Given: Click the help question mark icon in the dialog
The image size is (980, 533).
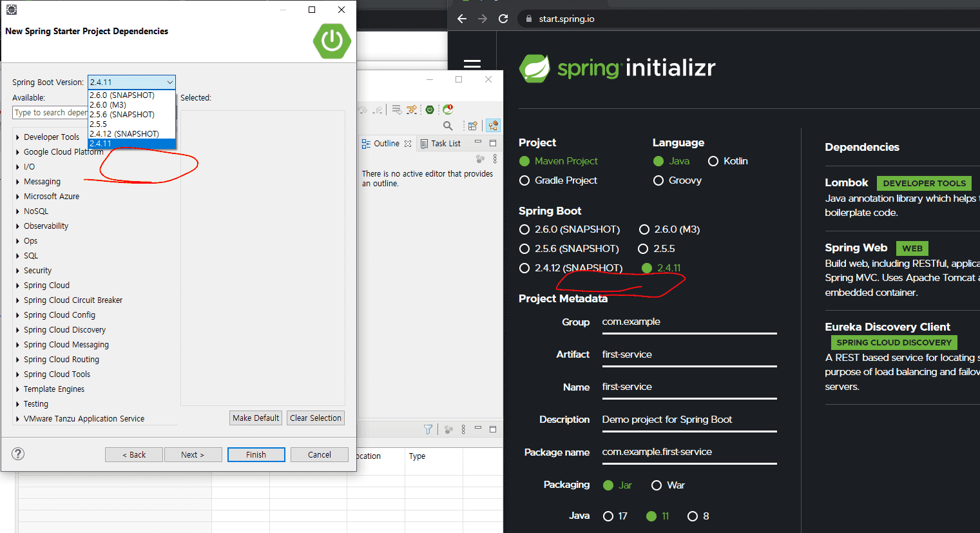Looking at the screenshot, I should (x=18, y=454).
